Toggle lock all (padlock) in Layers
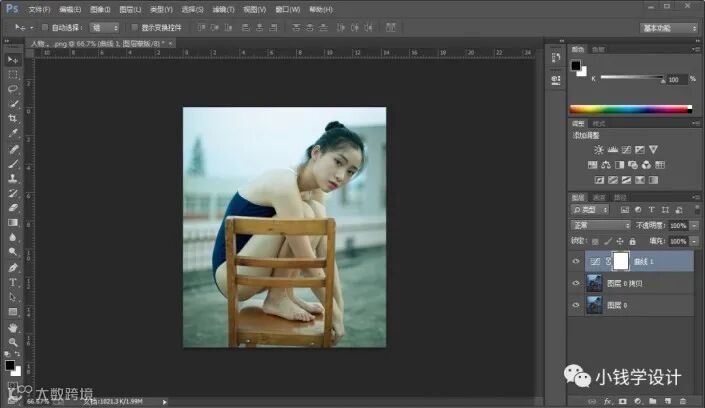The height and width of the screenshot is (408, 705). click(632, 242)
